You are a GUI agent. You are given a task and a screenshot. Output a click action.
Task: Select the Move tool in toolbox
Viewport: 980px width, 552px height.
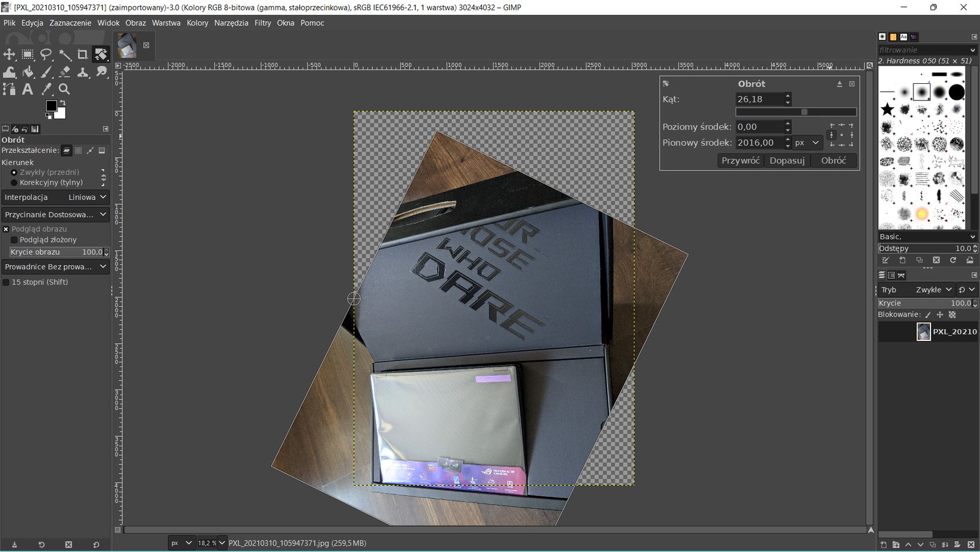[10, 54]
